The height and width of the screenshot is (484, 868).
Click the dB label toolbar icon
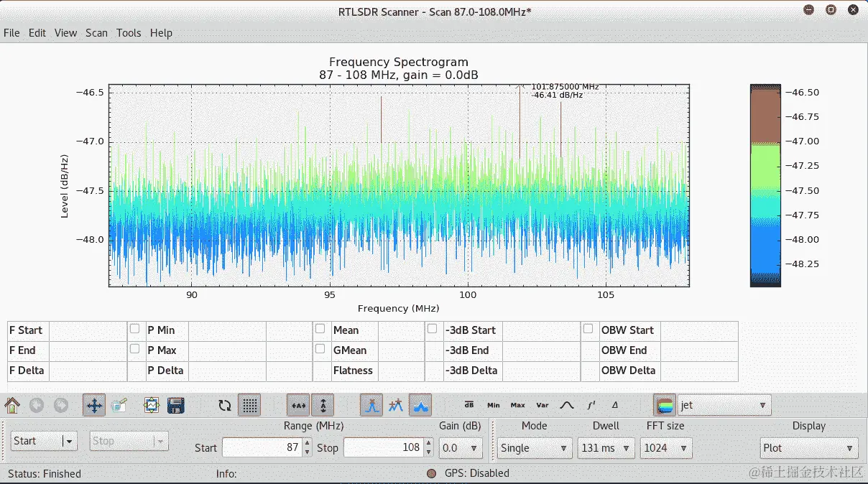point(469,405)
